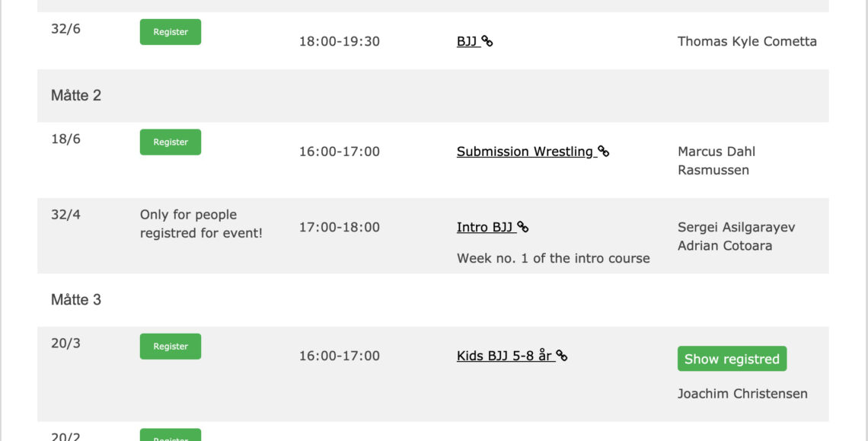
Task: Click instructor name Sergei Asilgarayev
Action: point(736,227)
